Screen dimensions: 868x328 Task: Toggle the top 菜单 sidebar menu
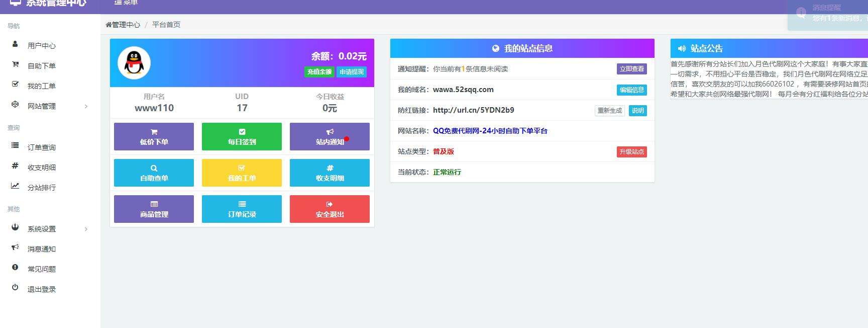pos(126,3)
